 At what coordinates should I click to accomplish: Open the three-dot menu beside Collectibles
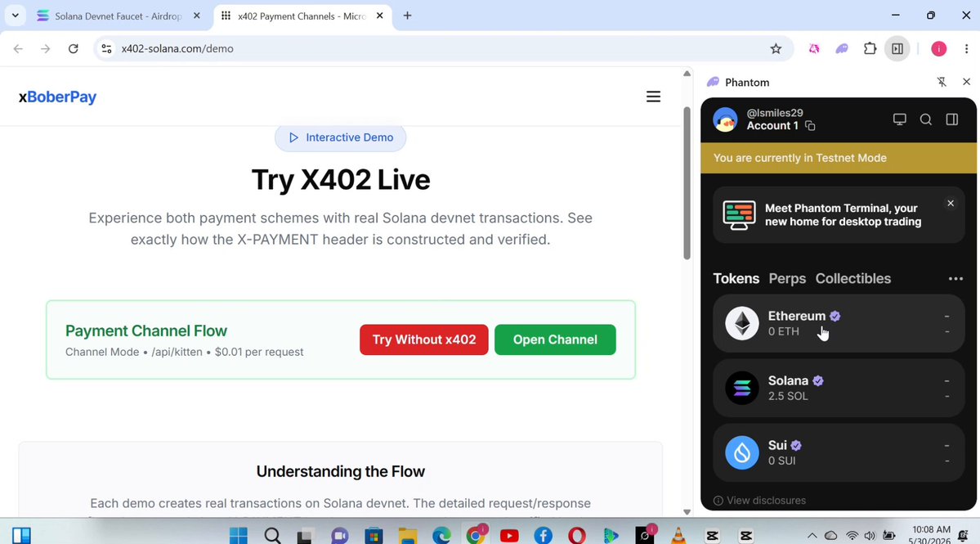[x=955, y=279]
